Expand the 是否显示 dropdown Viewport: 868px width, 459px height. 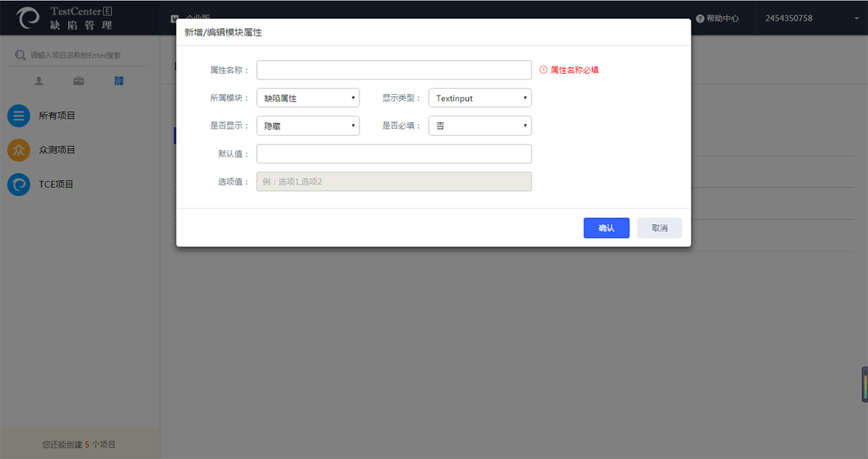pos(307,126)
